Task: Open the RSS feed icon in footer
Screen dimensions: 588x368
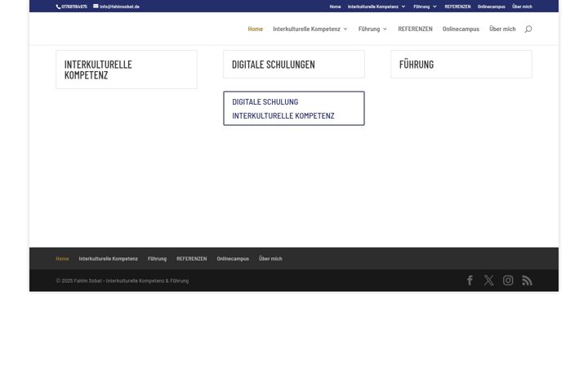Action: [x=527, y=280]
